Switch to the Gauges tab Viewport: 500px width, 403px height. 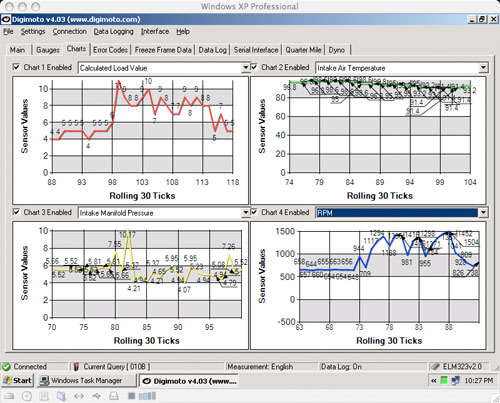pyautogui.click(x=48, y=50)
